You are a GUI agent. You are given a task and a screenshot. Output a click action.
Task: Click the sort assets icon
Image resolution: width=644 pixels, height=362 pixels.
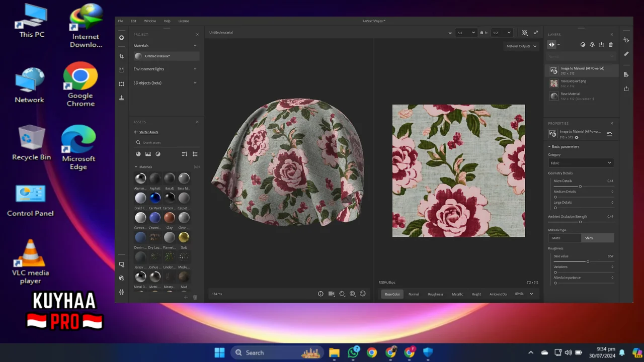[x=184, y=154]
